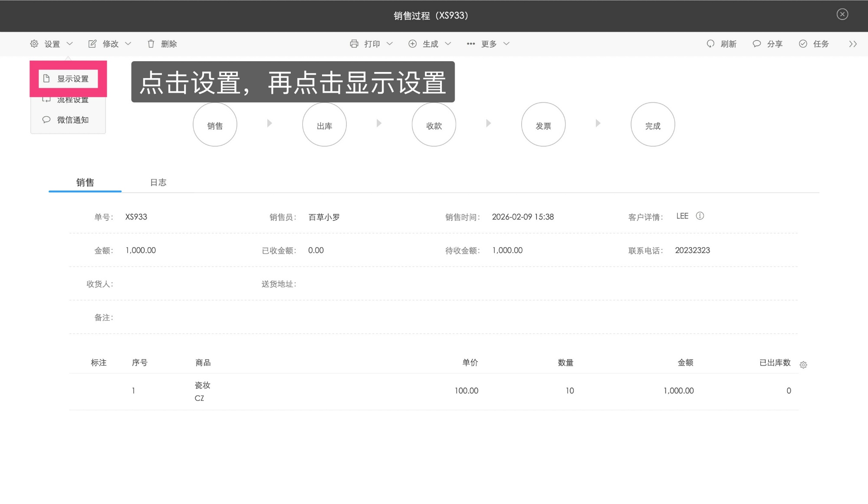Select the 修改 edit icon

coord(92,43)
